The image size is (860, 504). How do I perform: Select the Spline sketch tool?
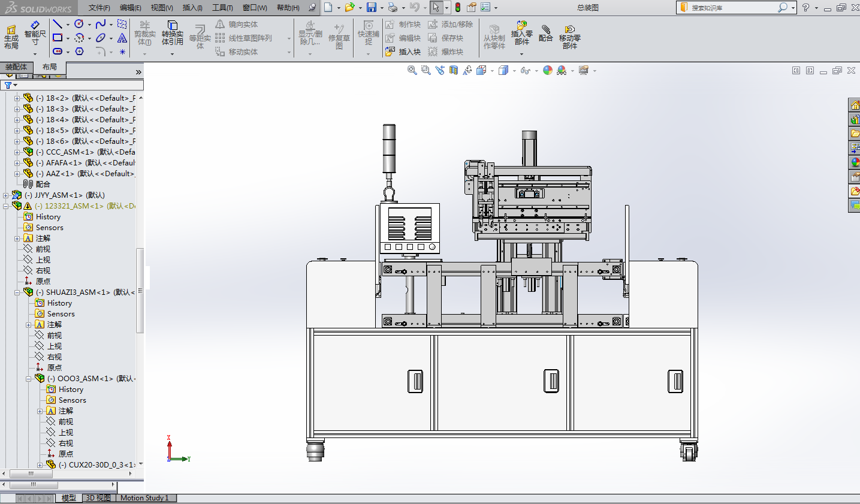[x=100, y=24]
